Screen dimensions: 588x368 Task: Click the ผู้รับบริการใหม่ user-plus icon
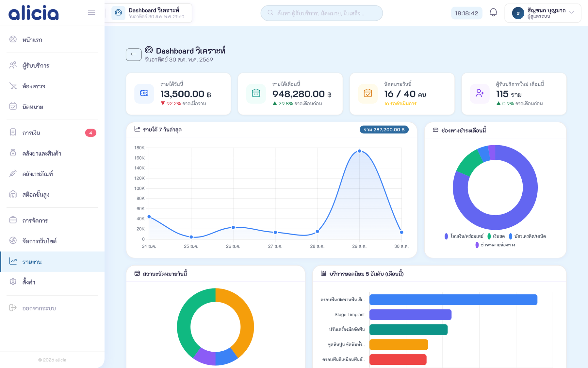(x=480, y=93)
